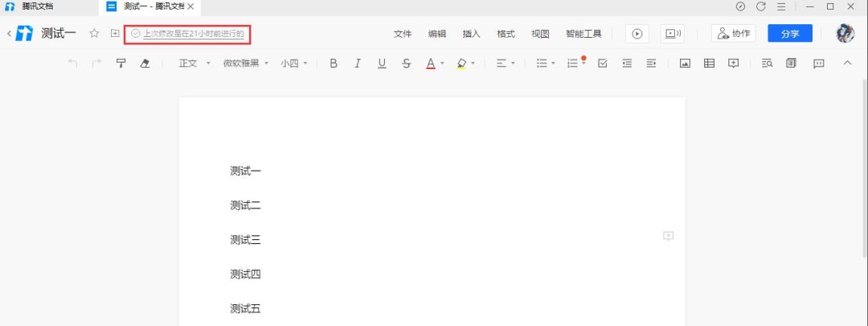Go back using the left chevron
This screenshot has width=868, height=326.
pos(9,33)
